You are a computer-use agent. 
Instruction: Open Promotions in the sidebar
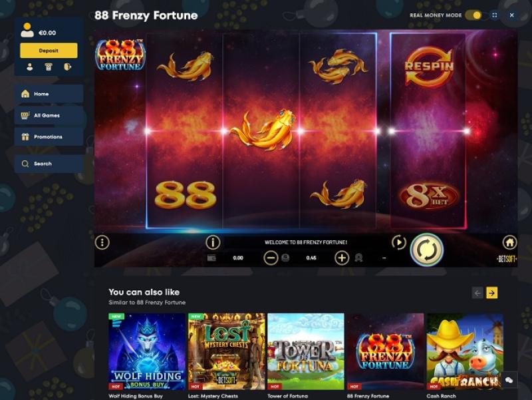[x=49, y=137]
